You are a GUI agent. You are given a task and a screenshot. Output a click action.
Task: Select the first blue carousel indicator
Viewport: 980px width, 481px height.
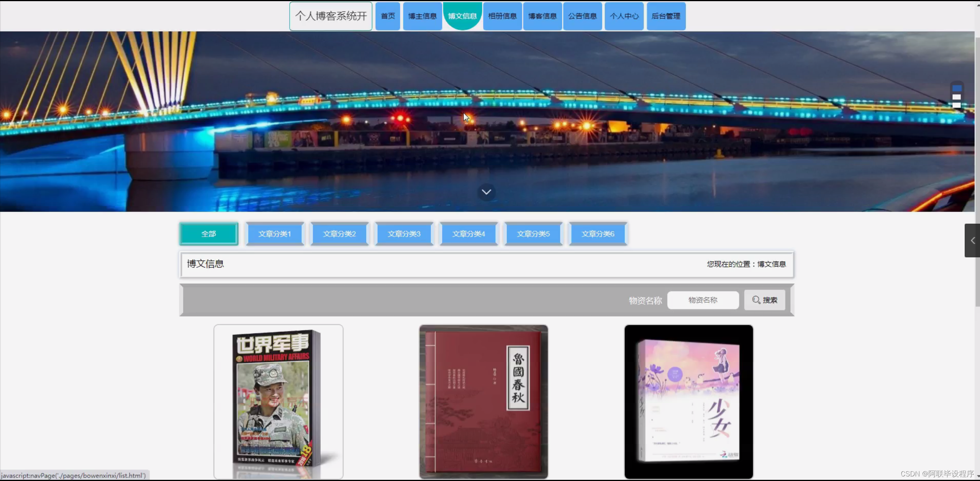coord(957,88)
